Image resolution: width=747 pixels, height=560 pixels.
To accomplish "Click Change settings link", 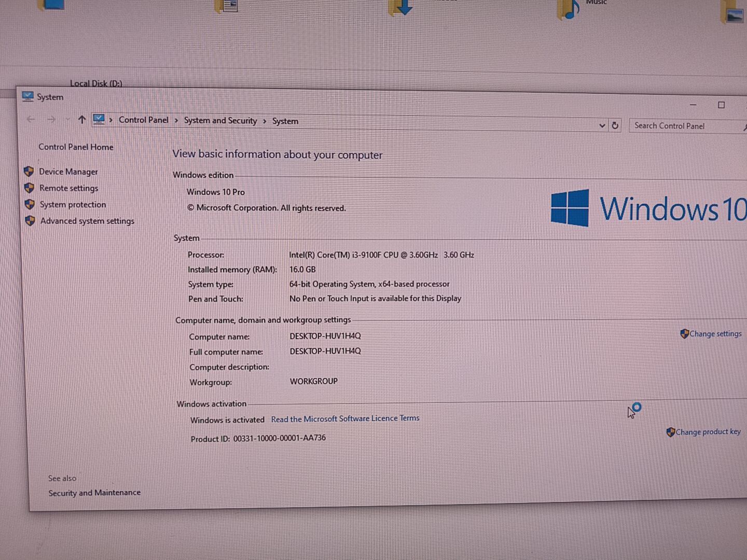I will (716, 334).
